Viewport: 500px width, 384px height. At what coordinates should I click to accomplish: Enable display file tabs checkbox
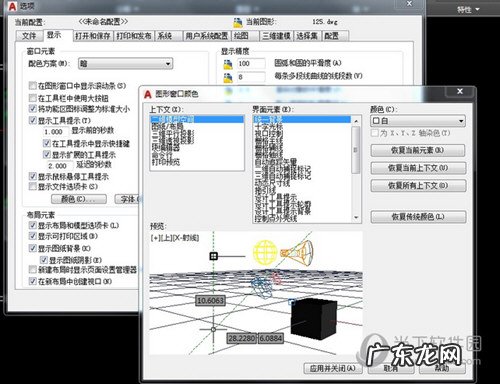click(32, 186)
